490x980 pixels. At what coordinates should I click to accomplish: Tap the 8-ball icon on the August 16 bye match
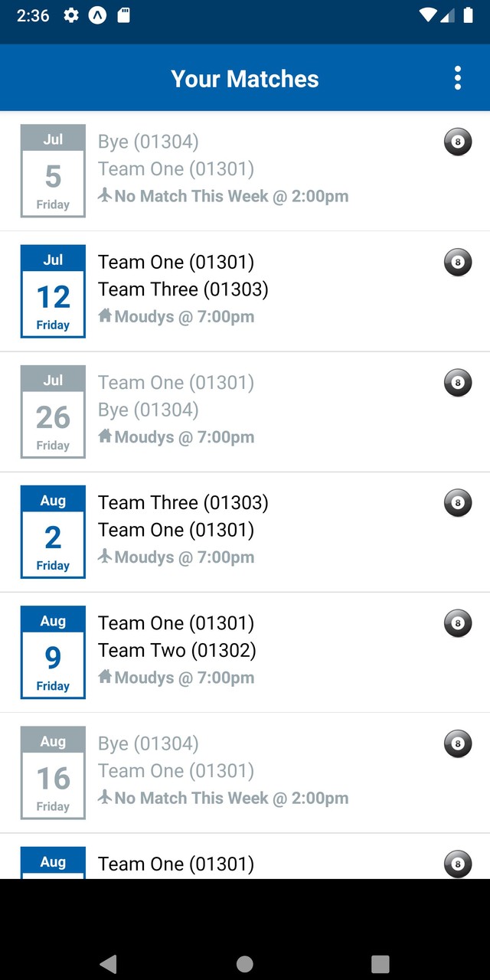point(457,743)
